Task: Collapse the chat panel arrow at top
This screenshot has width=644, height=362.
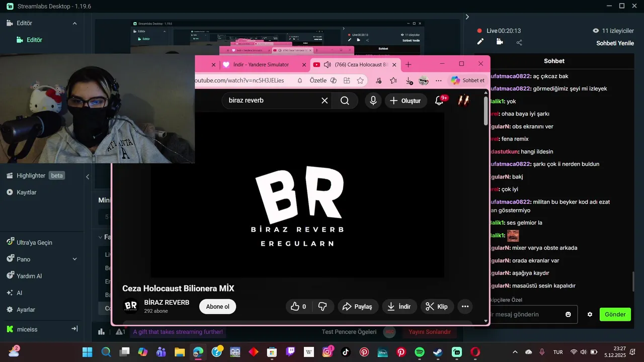Action: [x=467, y=17]
